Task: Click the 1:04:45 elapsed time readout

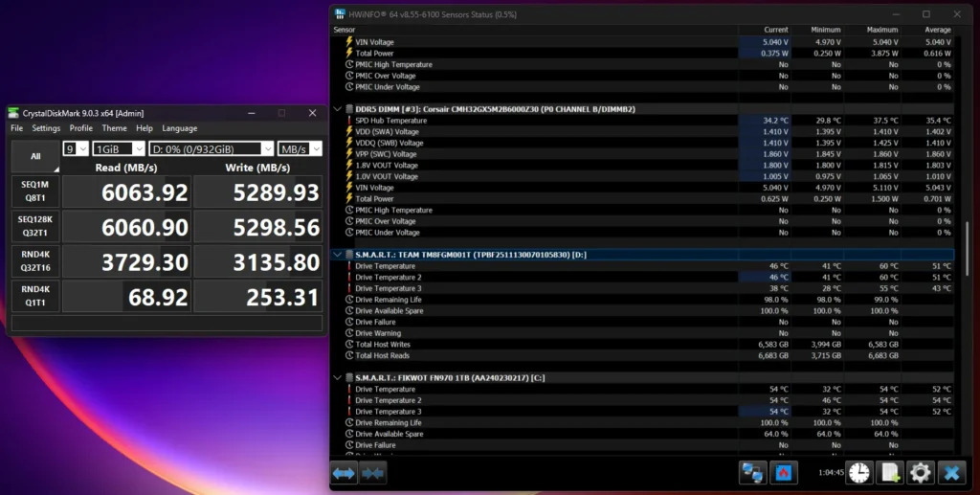Action: (831, 473)
